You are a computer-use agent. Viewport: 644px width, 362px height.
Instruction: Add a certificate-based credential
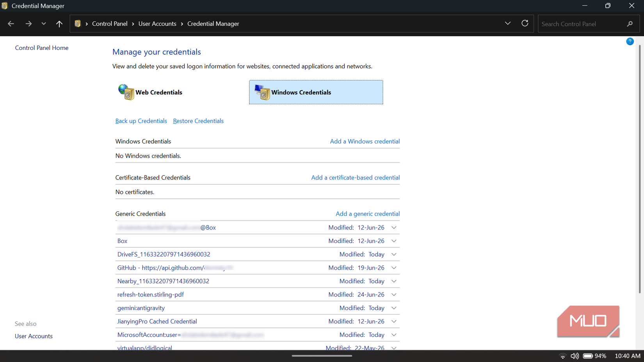[x=356, y=177]
